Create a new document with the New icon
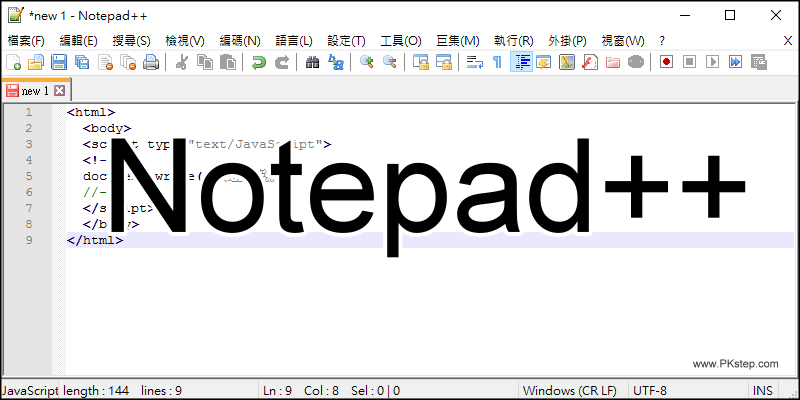Image resolution: width=800 pixels, height=400 pixels. tap(13, 62)
